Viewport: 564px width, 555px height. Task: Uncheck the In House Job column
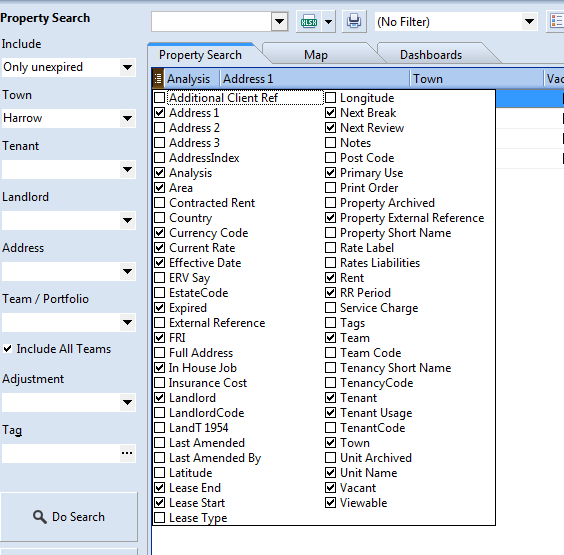(x=160, y=368)
